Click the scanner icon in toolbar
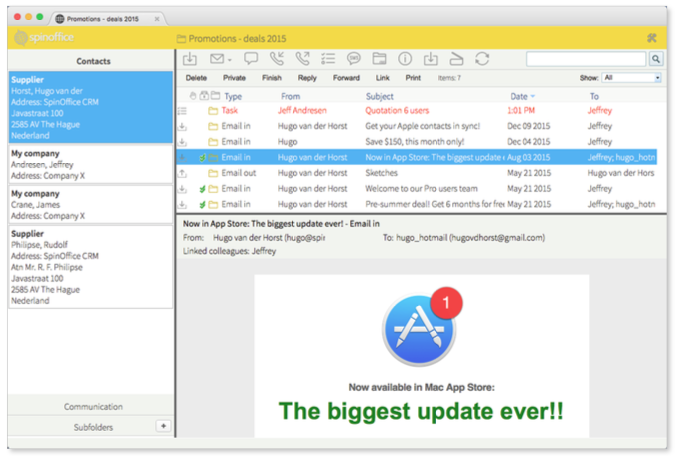The width and height of the screenshot is (682, 462). (456, 59)
